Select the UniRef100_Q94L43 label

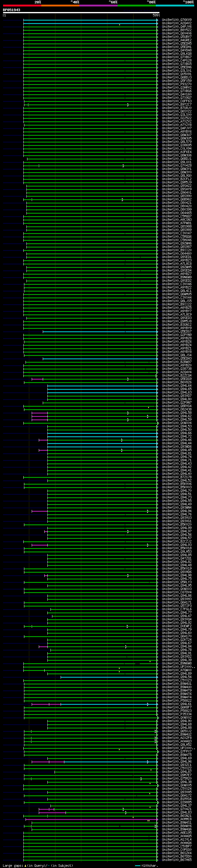point(176,464)
